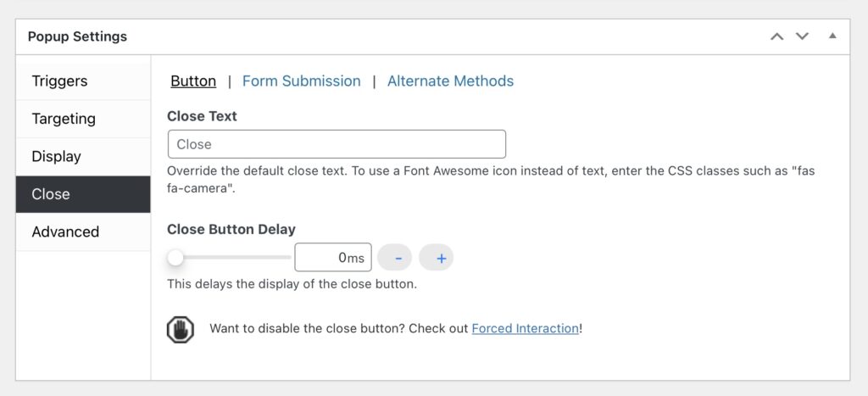868x396 pixels.
Task: Open the Forced Interaction link
Action: tap(525, 328)
